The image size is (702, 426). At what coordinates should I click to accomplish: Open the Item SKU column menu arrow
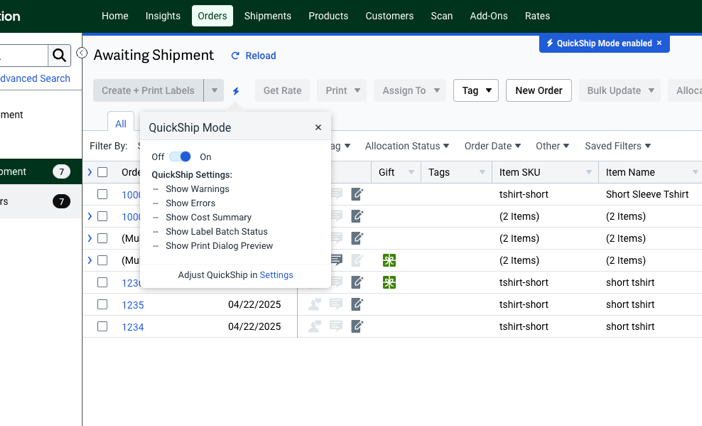589,172
